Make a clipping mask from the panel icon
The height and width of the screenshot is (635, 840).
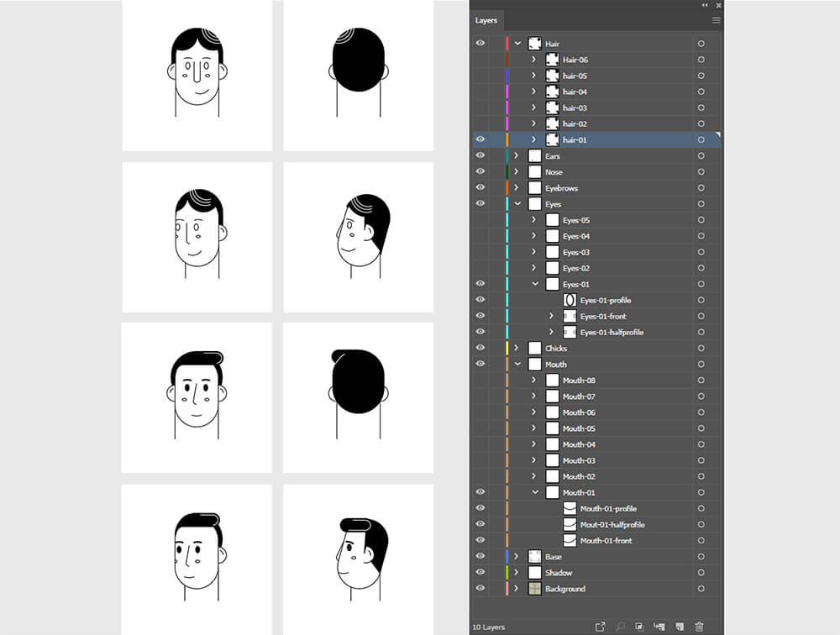pyautogui.click(x=640, y=626)
